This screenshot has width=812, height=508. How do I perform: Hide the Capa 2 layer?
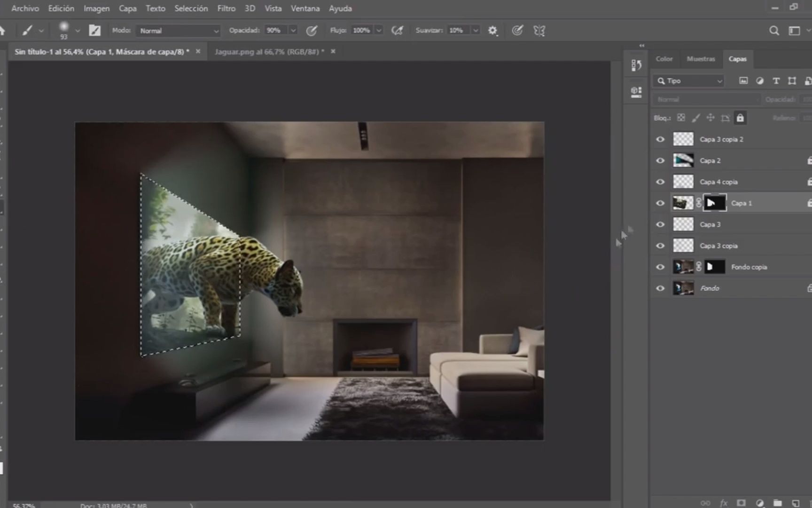[x=660, y=161]
